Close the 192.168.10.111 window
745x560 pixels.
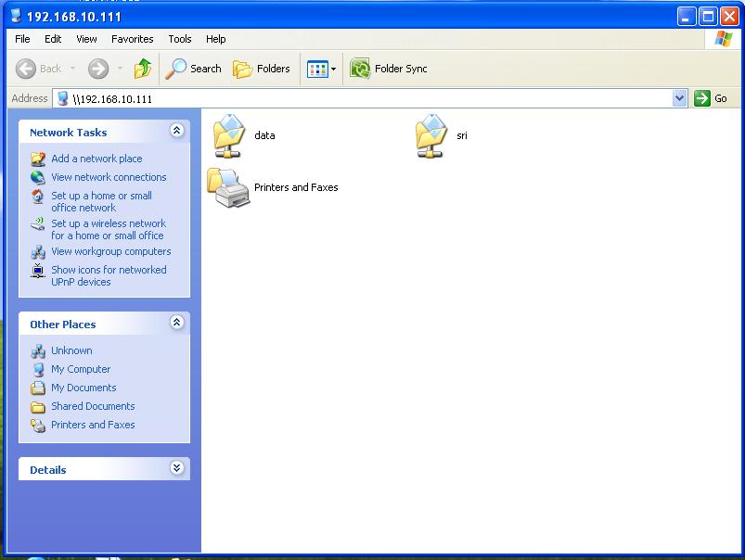[x=729, y=17]
